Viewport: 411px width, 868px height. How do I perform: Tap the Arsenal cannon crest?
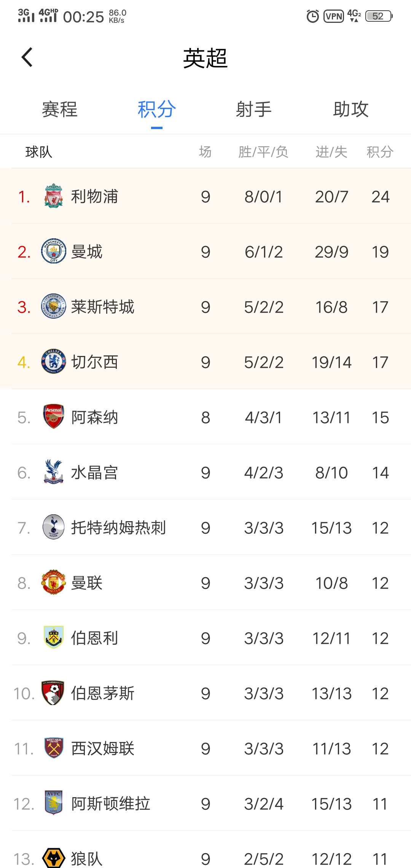click(x=54, y=417)
